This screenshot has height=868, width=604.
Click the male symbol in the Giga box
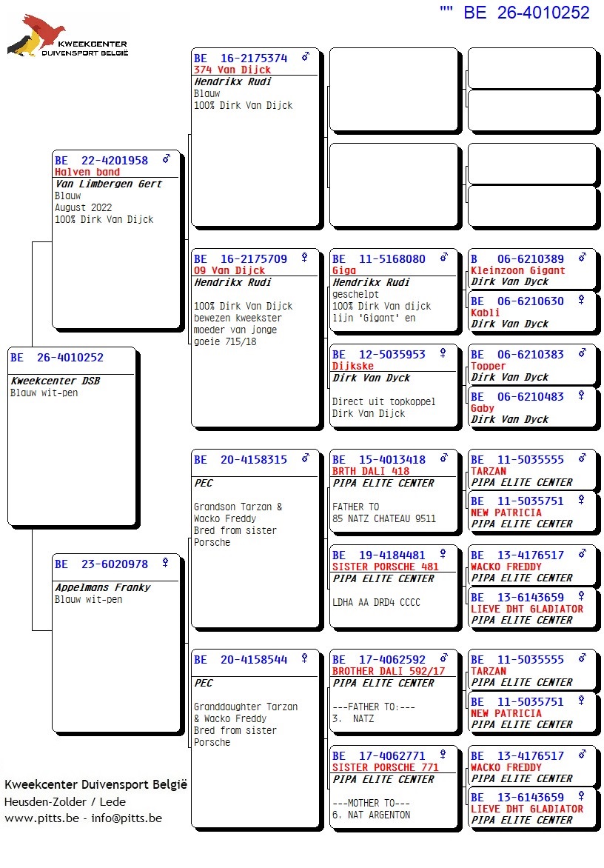443,258
